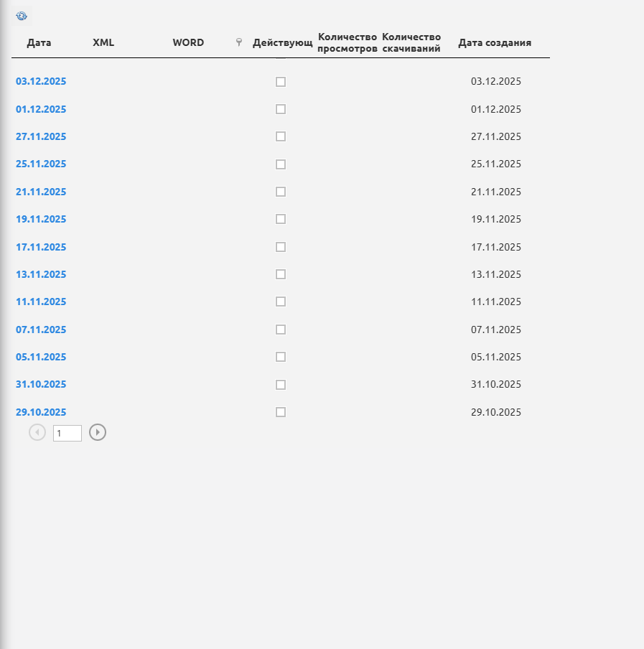Viewport: 644px width, 649px height.
Task: Click the Действующ column header
Action: pyautogui.click(x=283, y=42)
